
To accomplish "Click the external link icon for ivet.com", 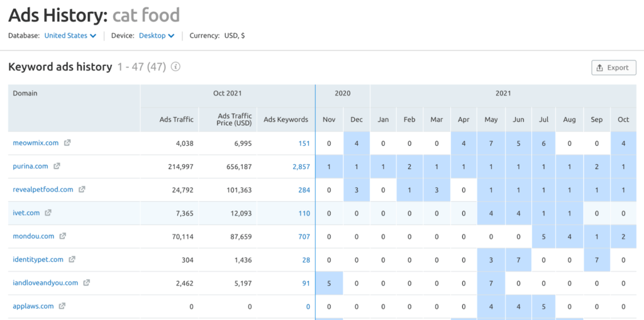I will pos(48,212).
